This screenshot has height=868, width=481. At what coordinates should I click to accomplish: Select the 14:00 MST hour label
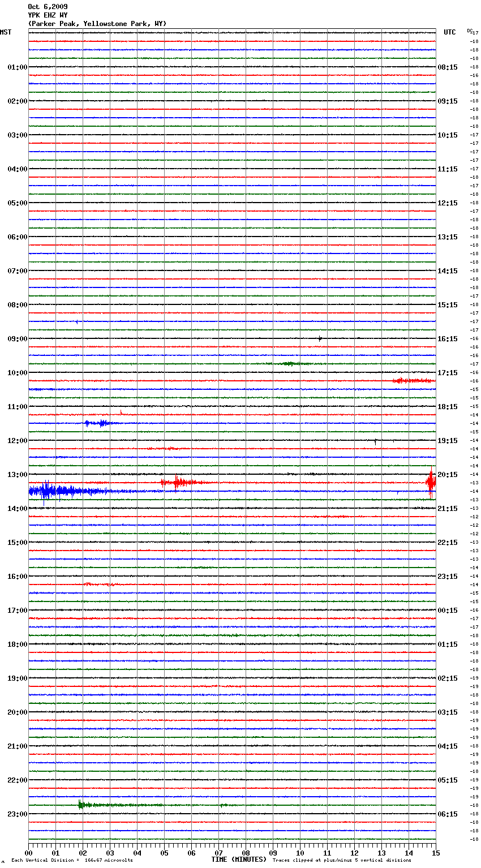click(x=18, y=509)
